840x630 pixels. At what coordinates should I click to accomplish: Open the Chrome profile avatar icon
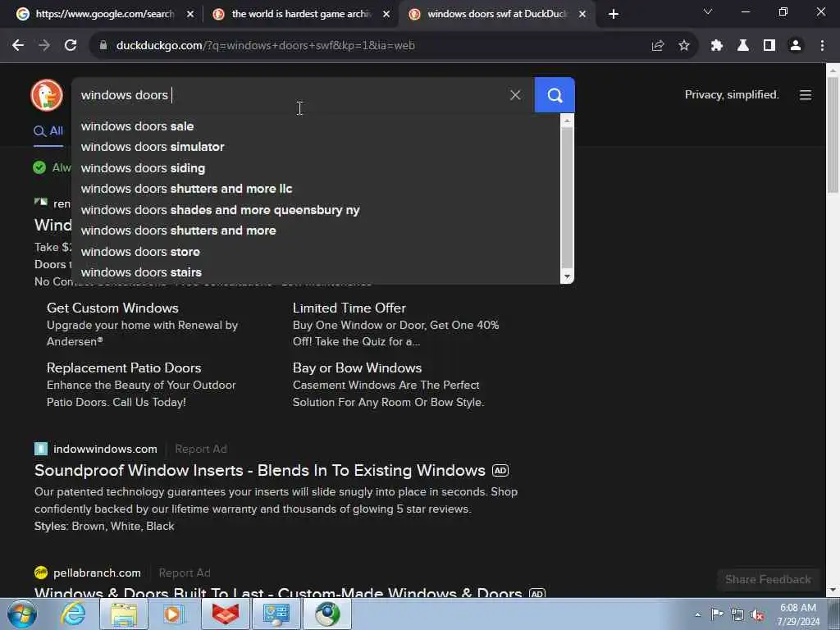coord(796,46)
